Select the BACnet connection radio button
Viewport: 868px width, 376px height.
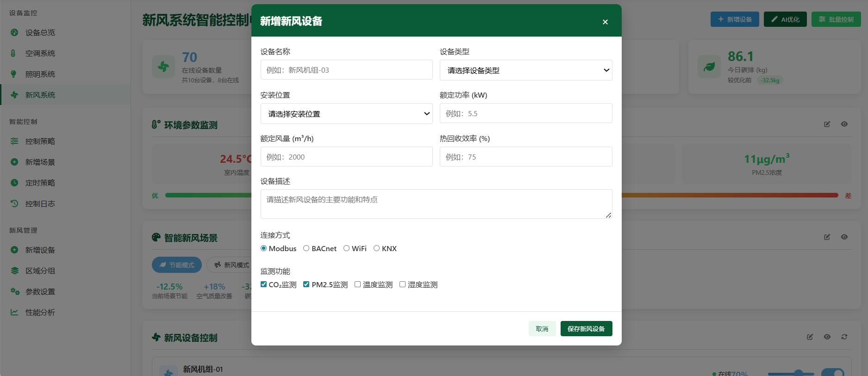point(306,248)
